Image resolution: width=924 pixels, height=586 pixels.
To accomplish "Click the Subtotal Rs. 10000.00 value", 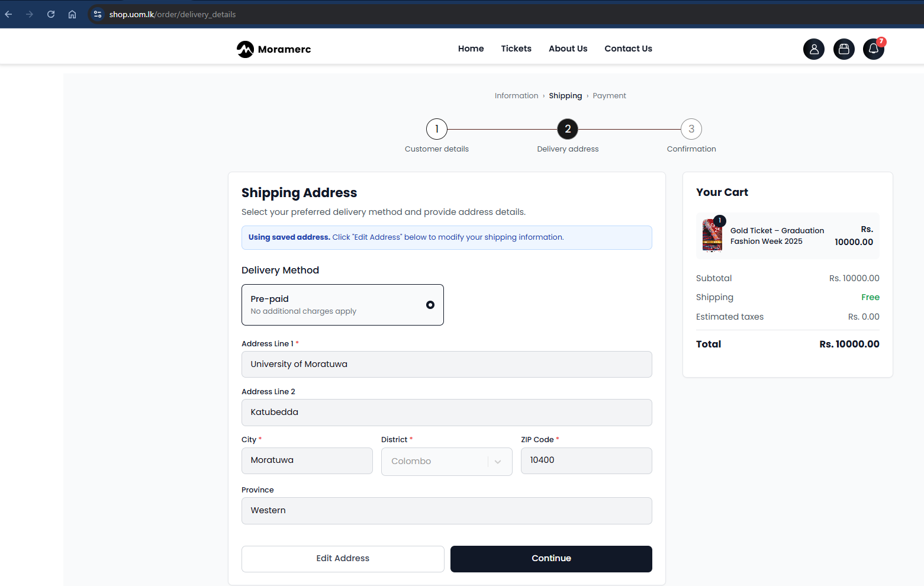I will pyautogui.click(x=854, y=278).
